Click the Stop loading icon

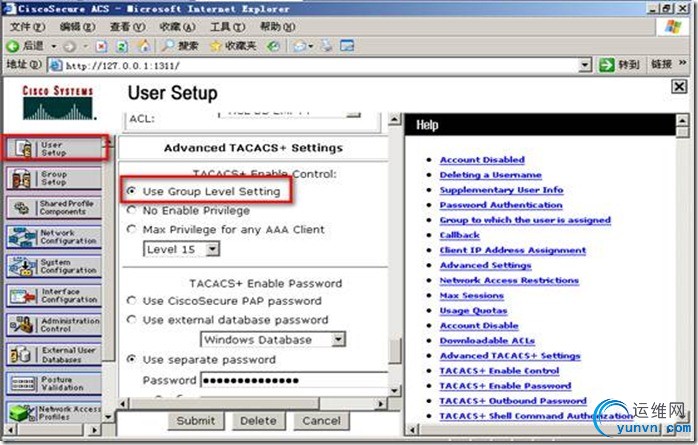pyautogui.click(x=102, y=46)
